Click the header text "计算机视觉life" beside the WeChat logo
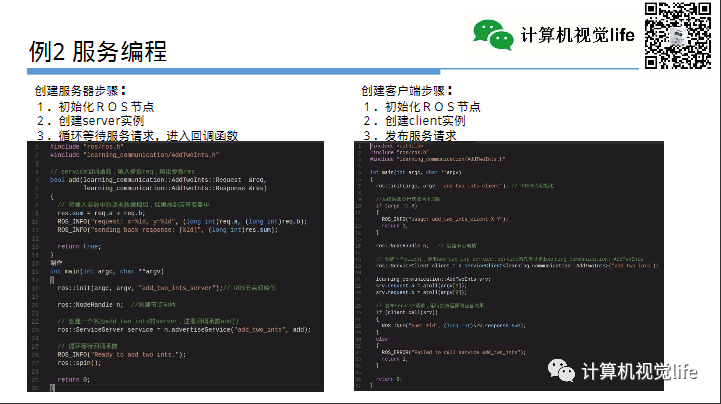Viewport: 721px width, 404px height. pyautogui.click(x=578, y=35)
